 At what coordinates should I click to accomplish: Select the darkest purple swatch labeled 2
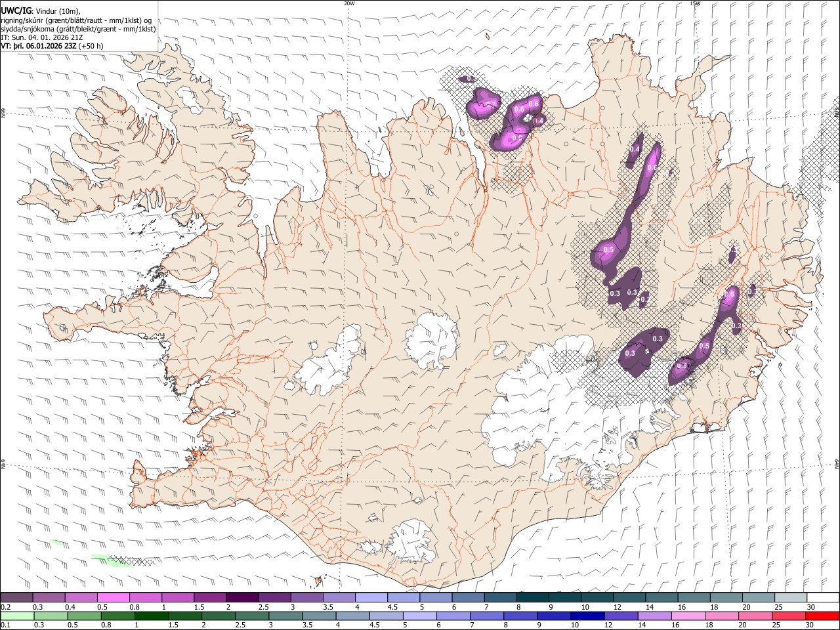tap(242, 597)
